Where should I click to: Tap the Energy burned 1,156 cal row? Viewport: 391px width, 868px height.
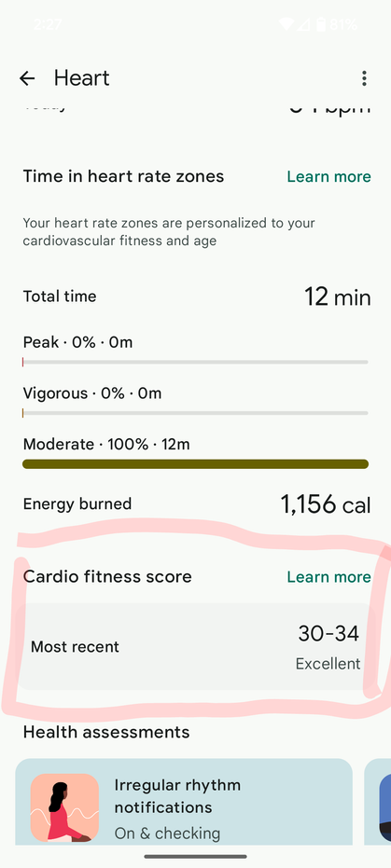pyautogui.click(x=197, y=504)
